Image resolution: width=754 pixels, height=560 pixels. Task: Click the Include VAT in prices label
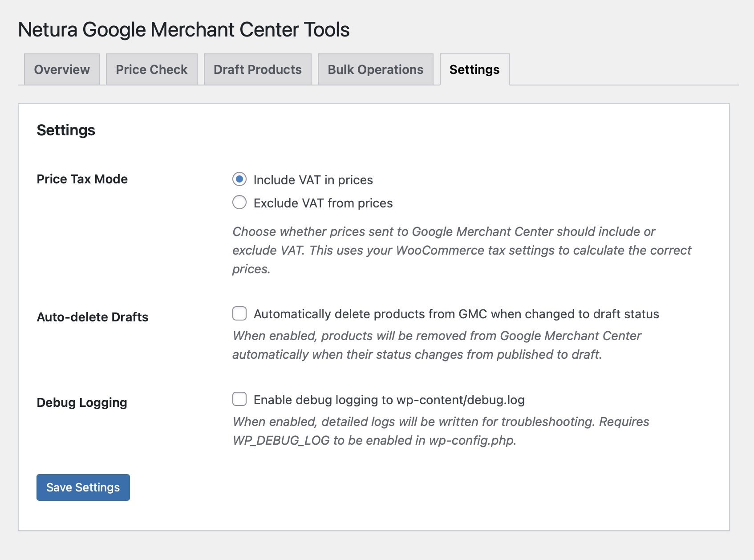(x=312, y=180)
